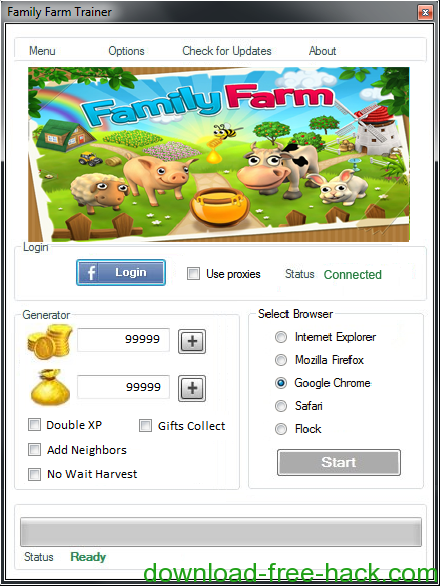This screenshot has height=586, width=440.
Task: Add money bags with the plus button
Action: point(192,388)
